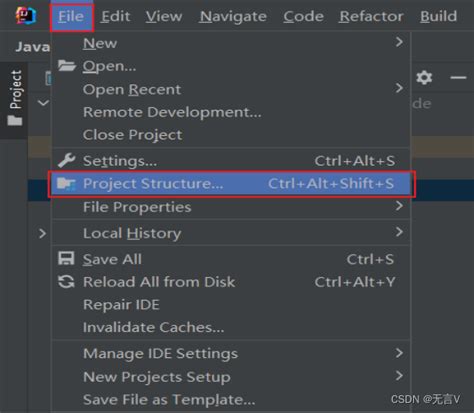This screenshot has height=413, width=474.
Task: Expand the New submenu arrow
Action: pos(399,42)
